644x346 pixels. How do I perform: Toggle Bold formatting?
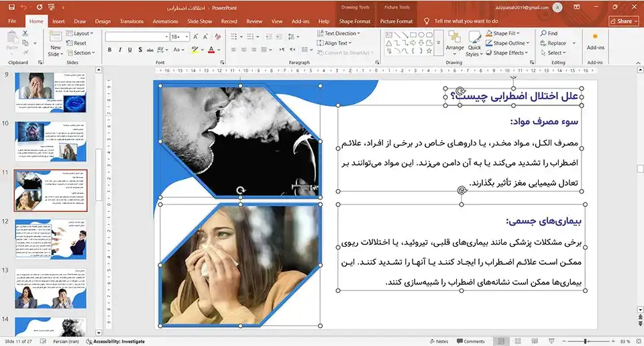tap(109, 50)
